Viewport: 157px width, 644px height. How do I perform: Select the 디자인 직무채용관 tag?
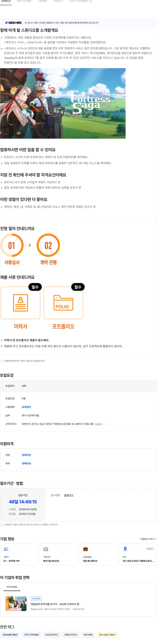tap(32, 635)
